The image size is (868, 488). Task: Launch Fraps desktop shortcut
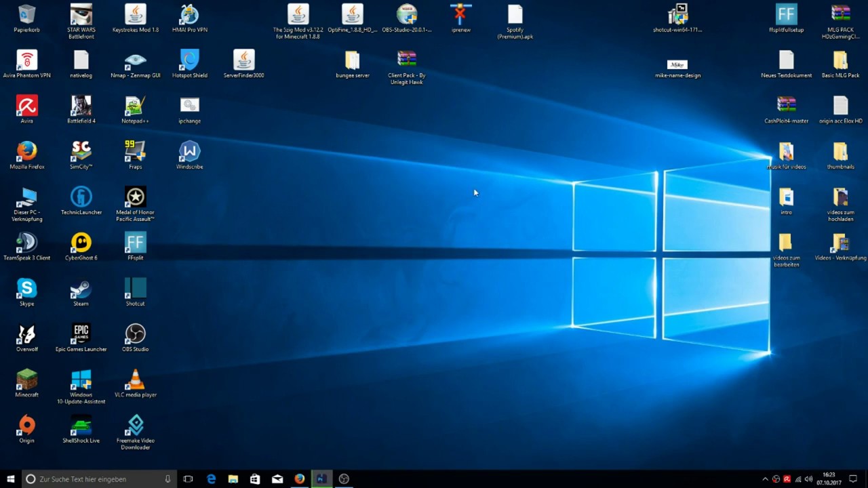tap(136, 151)
